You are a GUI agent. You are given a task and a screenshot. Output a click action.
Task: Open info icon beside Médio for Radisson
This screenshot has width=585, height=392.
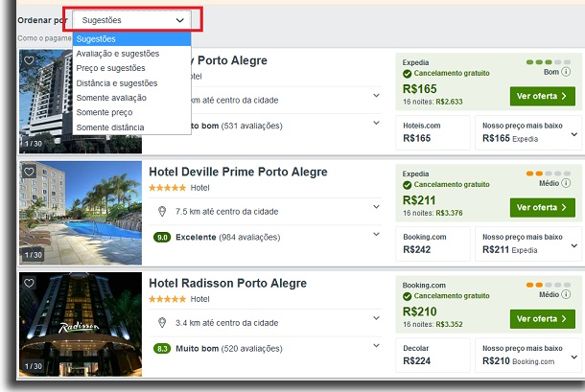pyautogui.click(x=566, y=294)
